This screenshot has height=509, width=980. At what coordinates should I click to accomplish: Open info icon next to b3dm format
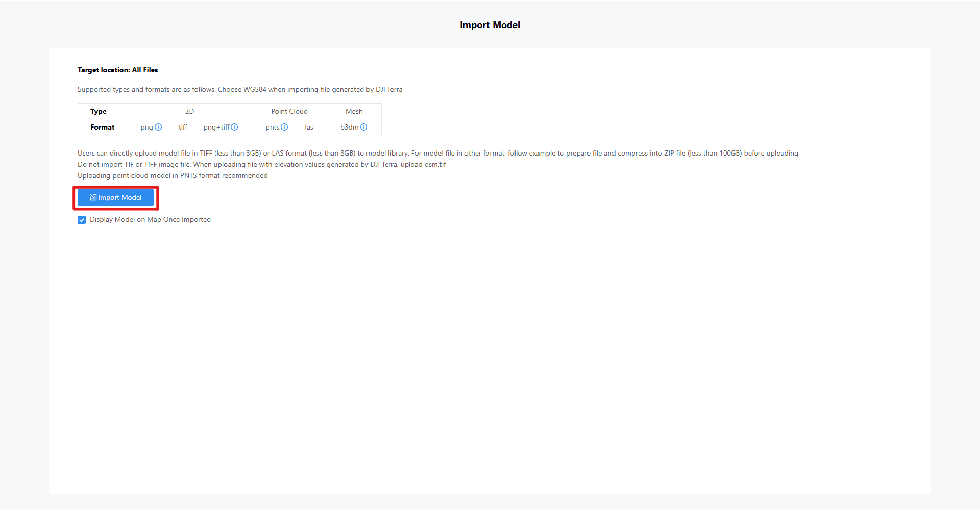point(364,127)
